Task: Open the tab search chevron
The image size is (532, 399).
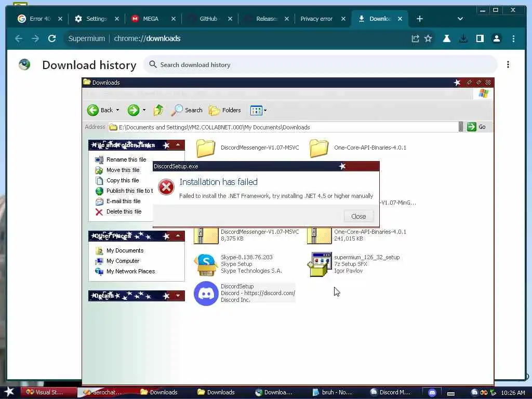Action: point(460,19)
